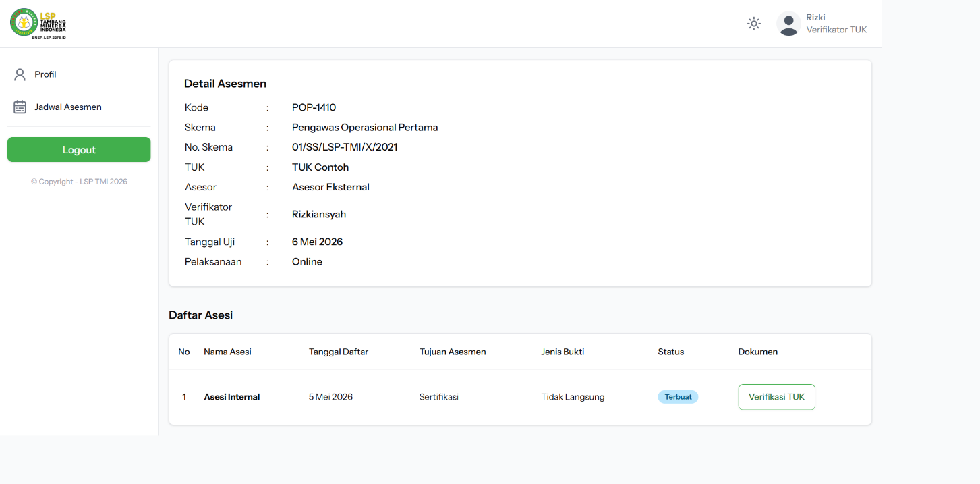Image resolution: width=980 pixels, height=484 pixels.
Task: Click the 5 Mei 2026 date cell
Action: coord(330,397)
